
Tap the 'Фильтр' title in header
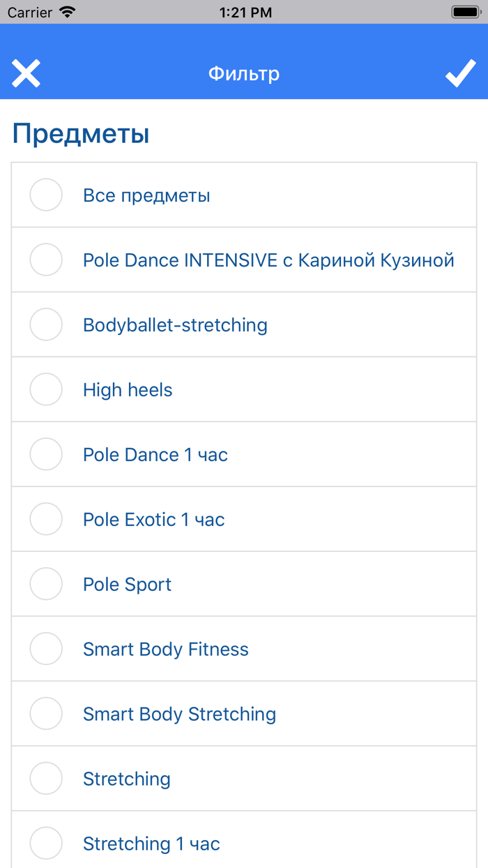[244, 73]
